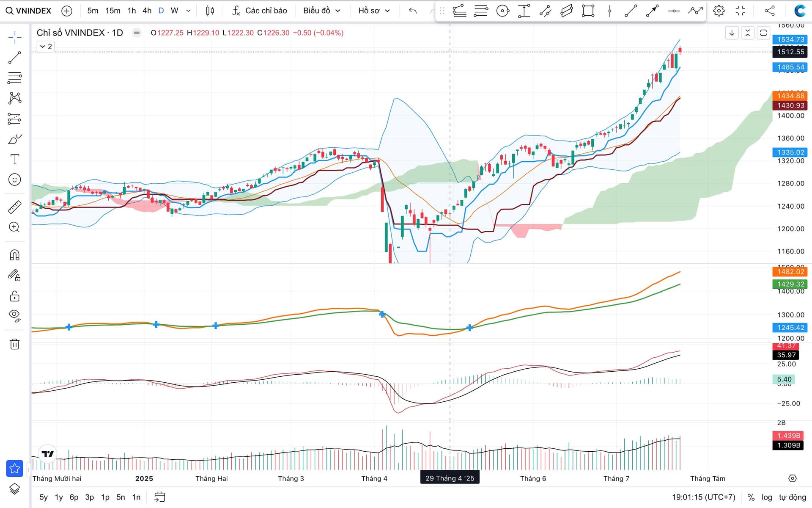Collapse the indicator legend showing 2
Image resolution: width=812 pixels, height=508 pixels.
46,47
